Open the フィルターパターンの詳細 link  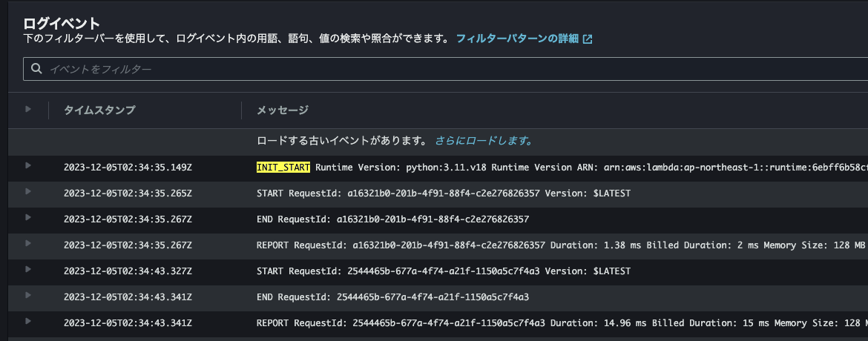(517, 39)
